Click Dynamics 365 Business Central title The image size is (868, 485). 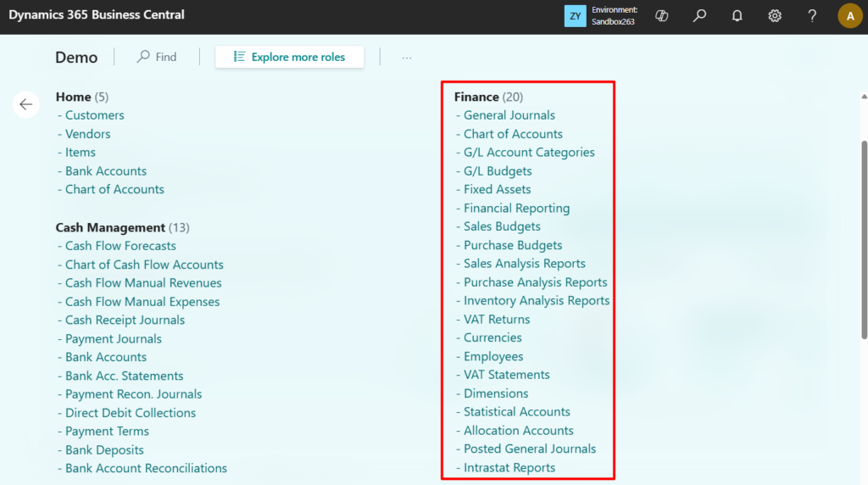pyautogui.click(x=97, y=15)
